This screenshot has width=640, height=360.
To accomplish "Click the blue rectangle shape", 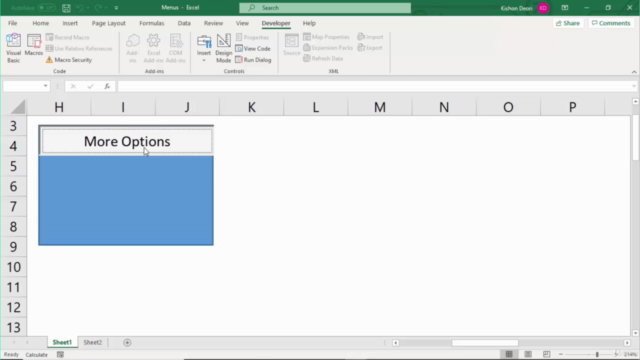I will pyautogui.click(x=126, y=200).
